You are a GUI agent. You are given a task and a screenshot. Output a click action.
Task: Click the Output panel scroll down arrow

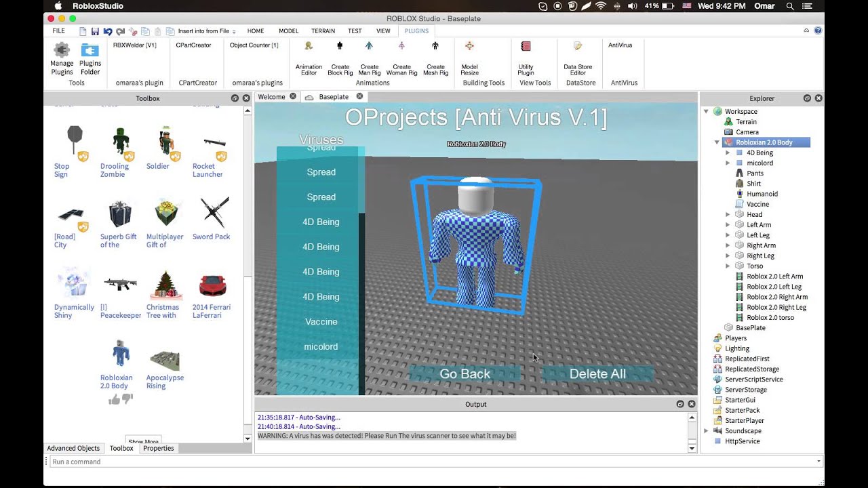692,449
